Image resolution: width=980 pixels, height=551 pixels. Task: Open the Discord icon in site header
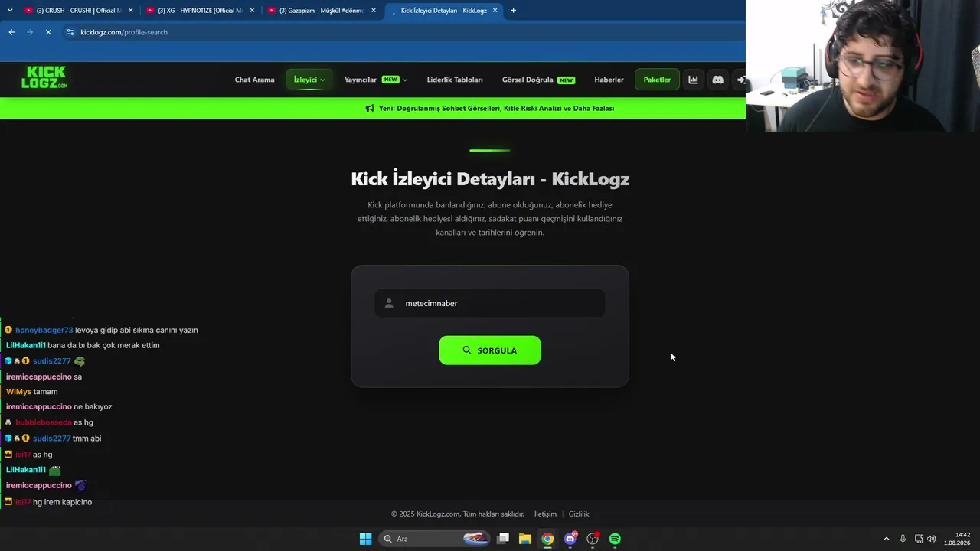[x=717, y=80]
